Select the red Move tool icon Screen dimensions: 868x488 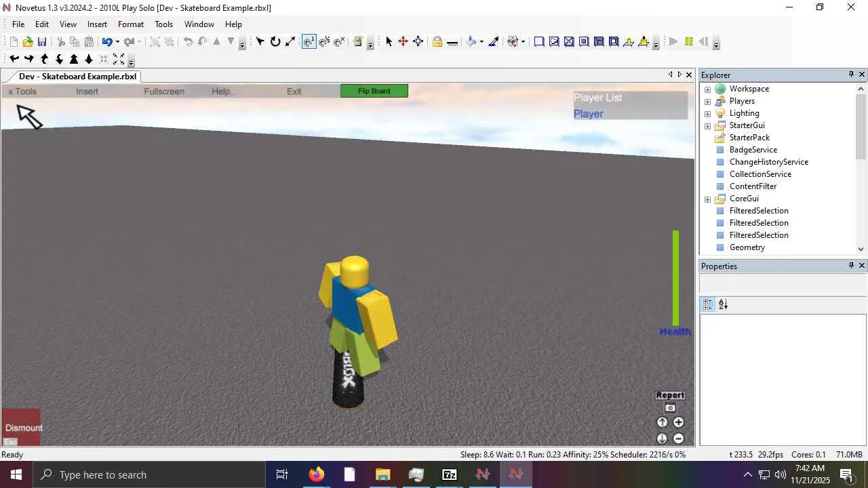point(403,42)
